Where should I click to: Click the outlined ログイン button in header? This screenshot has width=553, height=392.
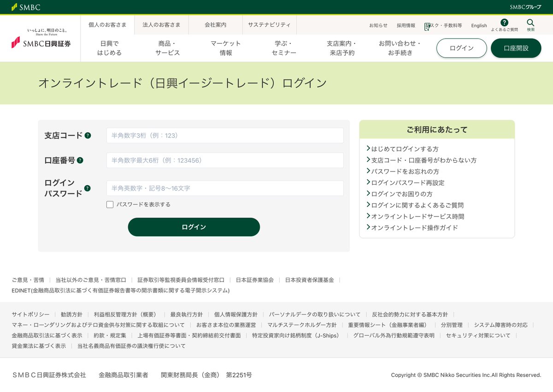point(462,48)
